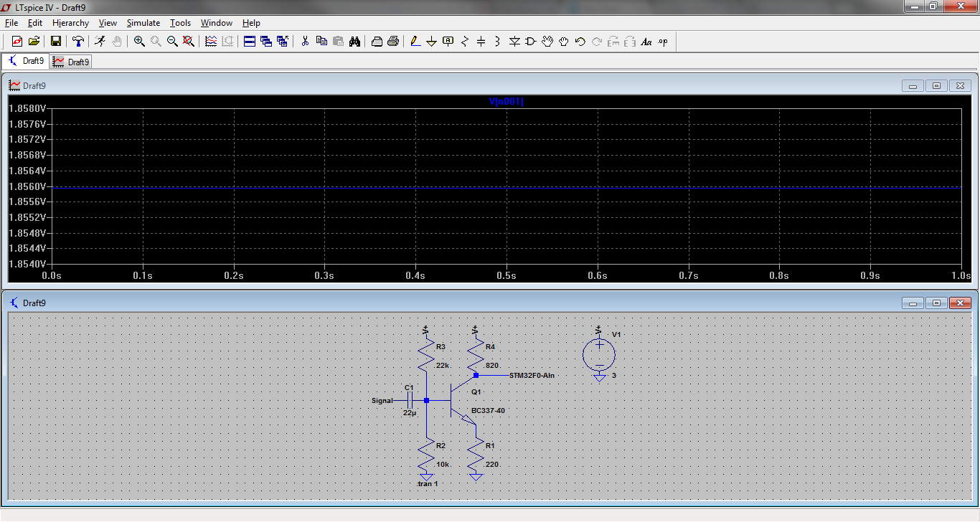Click the Label Net icon
This screenshot has width=980, height=522.
(x=448, y=42)
